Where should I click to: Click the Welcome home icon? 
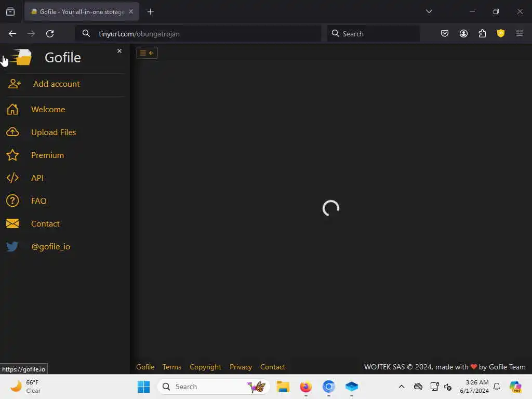(x=12, y=109)
